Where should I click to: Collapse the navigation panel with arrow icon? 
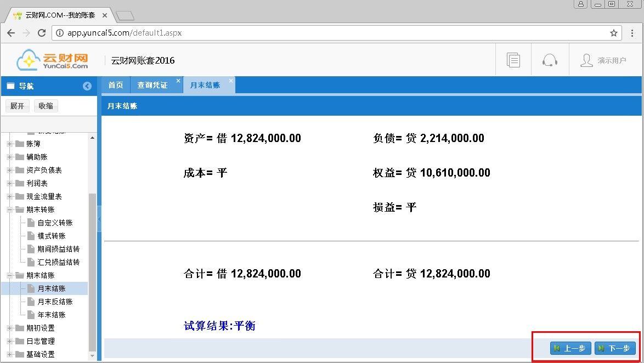tap(87, 86)
